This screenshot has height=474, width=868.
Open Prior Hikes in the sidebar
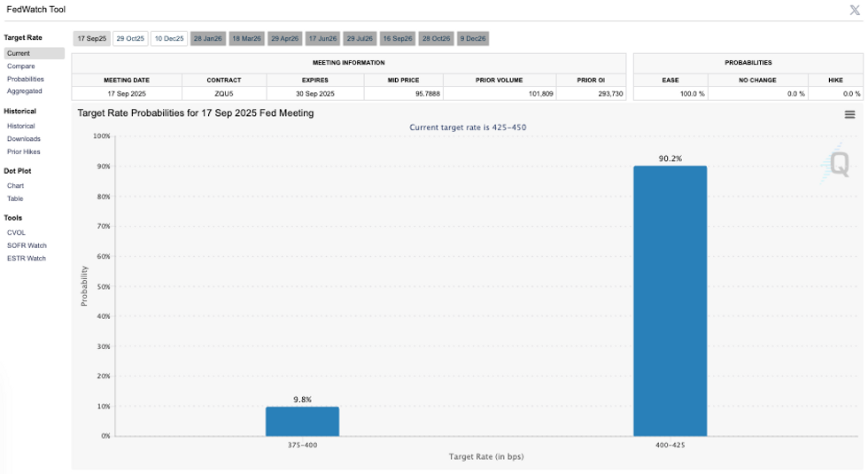24,152
